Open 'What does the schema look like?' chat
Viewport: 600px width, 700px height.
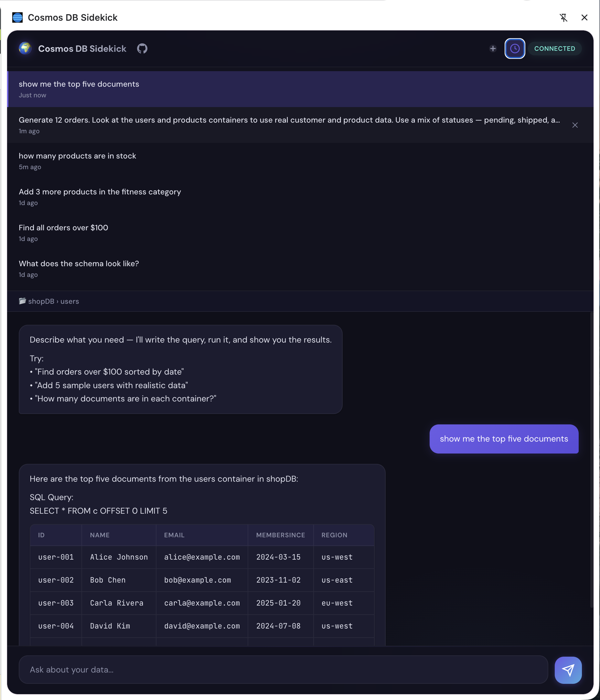[x=79, y=268]
